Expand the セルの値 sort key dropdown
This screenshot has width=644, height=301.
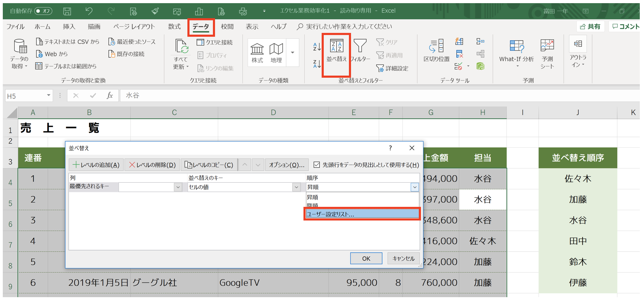[296, 187]
